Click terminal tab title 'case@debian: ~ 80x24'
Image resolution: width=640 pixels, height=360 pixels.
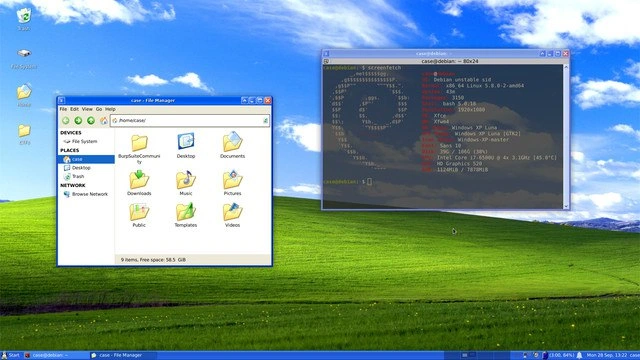[x=450, y=61]
